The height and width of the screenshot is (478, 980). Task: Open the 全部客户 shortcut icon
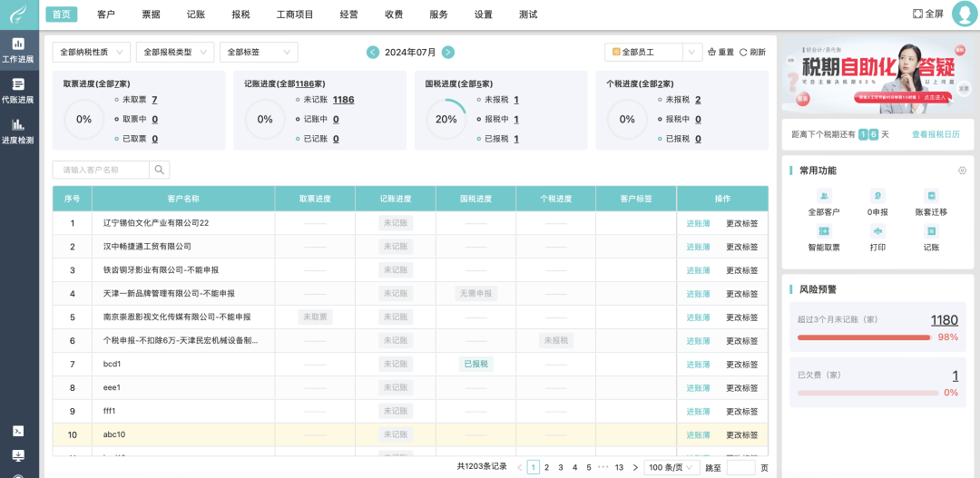824,196
